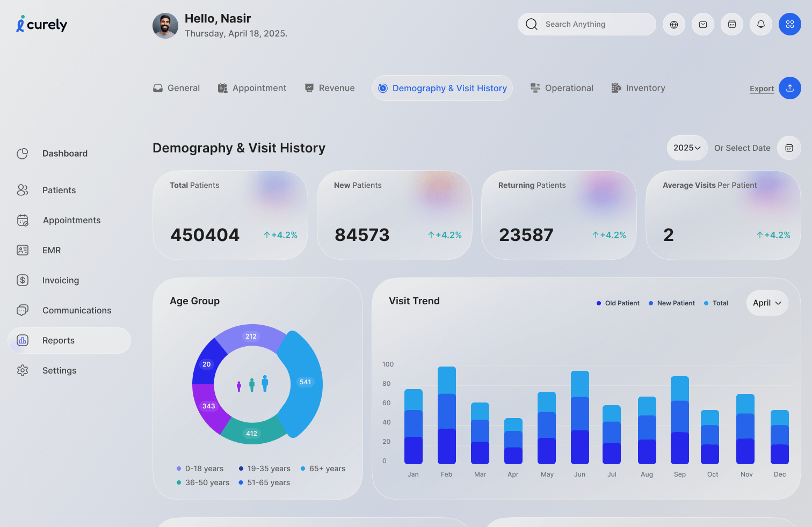Open the Inventory tab
The height and width of the screenshot is (527, 812).
pos(639,88)
